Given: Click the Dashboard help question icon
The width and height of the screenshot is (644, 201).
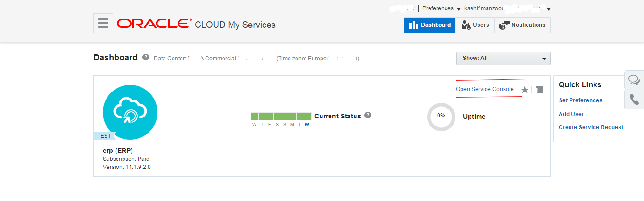Looking at the screenshot, I should 146,58.
